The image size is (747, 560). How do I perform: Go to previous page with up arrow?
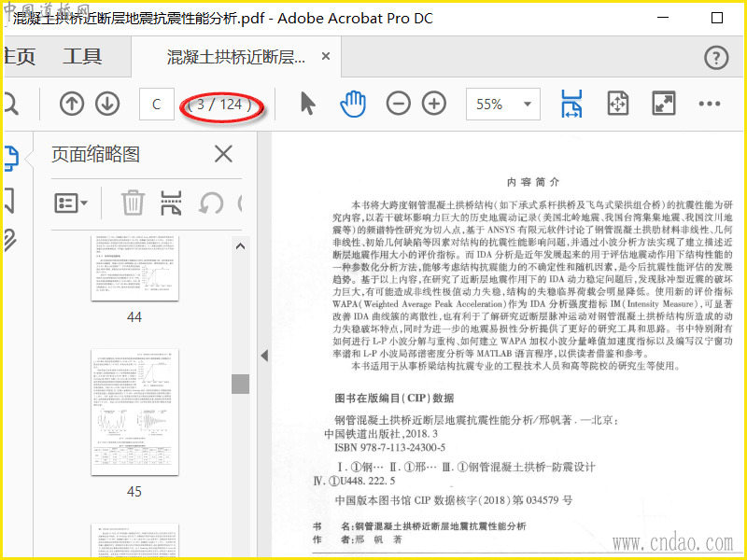(72, 104)
